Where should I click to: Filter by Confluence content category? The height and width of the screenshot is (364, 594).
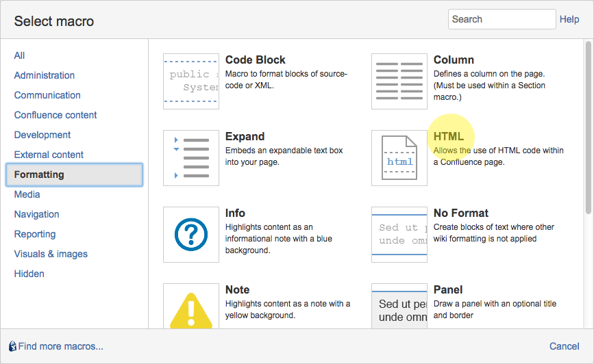coord(55,115)
